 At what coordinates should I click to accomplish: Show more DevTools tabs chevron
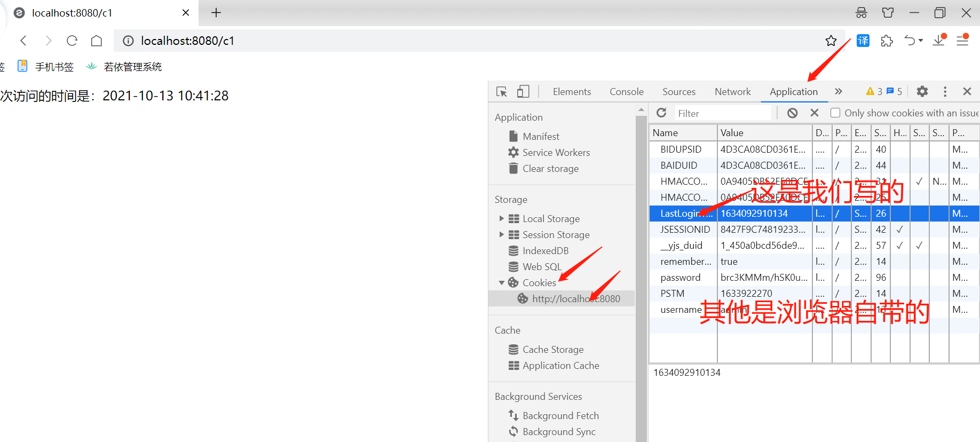(839, 91)
